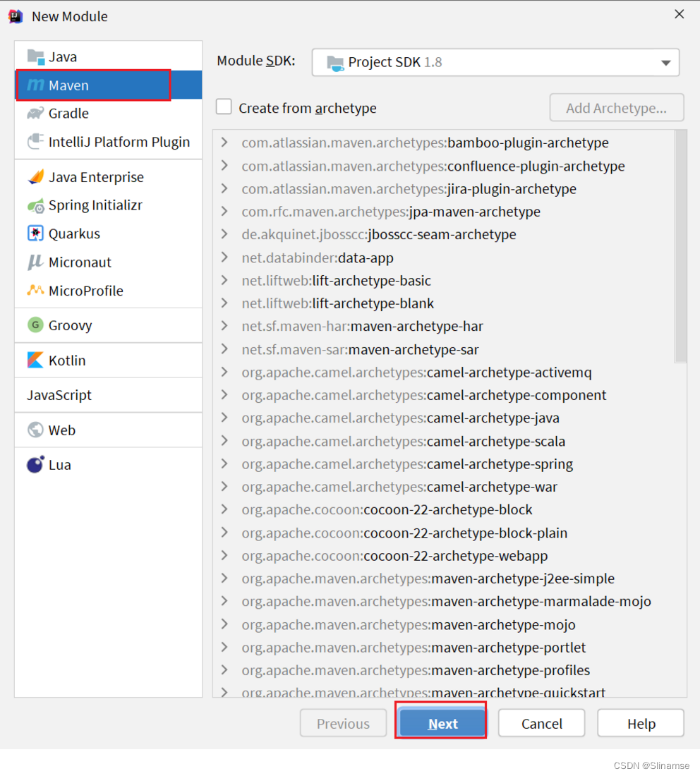
Task: Select cocoon-22-archetype-block-plain entry
Action: [x=404, y=533]
